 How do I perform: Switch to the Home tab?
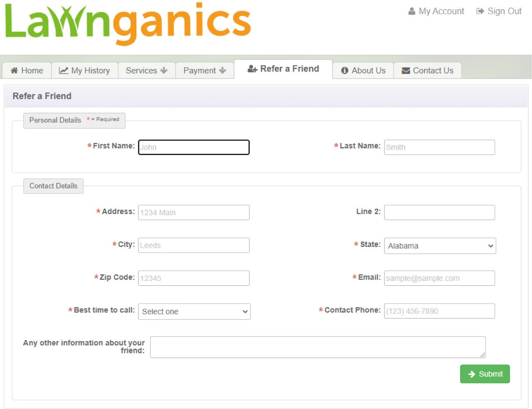(x=27, y=71)
